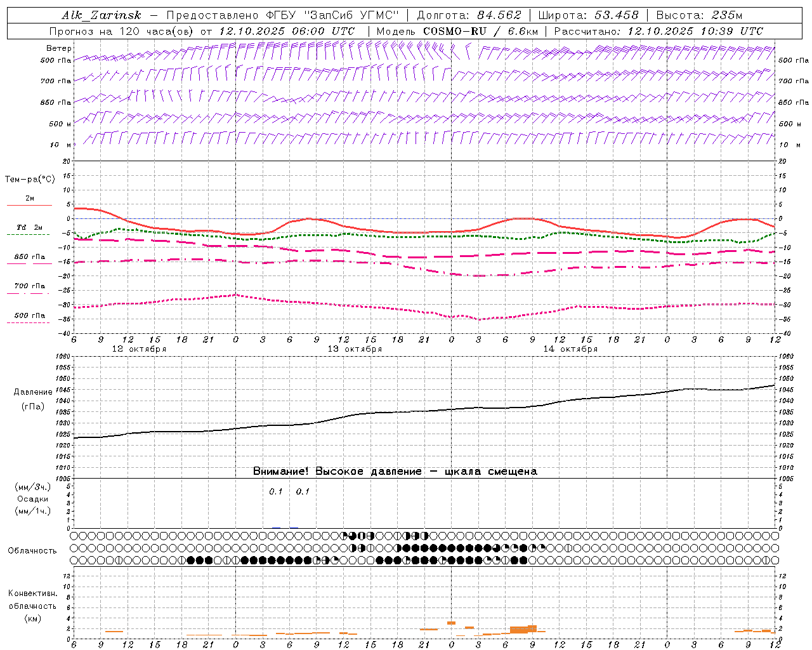Select the 700 гПа temperature legend entry

tap(30, 286)
